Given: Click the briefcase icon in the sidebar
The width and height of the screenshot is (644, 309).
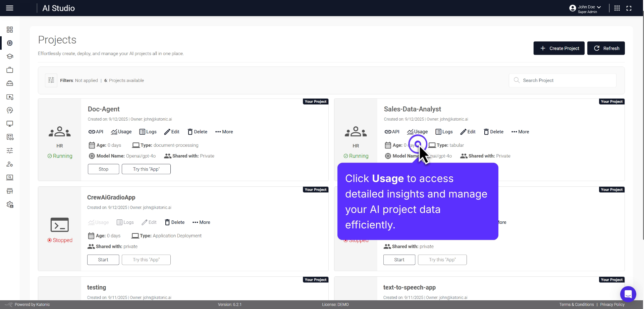Looking at the screenshot, I should (10, 70).
